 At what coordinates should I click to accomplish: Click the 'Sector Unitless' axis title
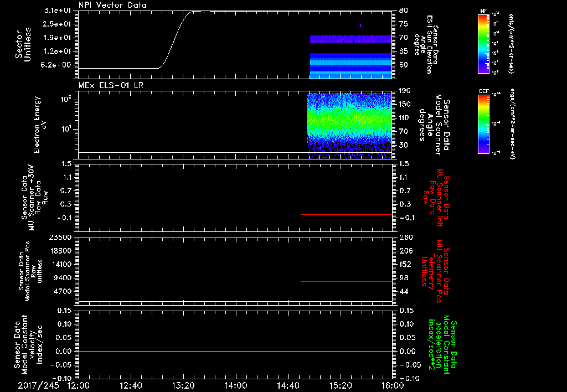point(23,44)
